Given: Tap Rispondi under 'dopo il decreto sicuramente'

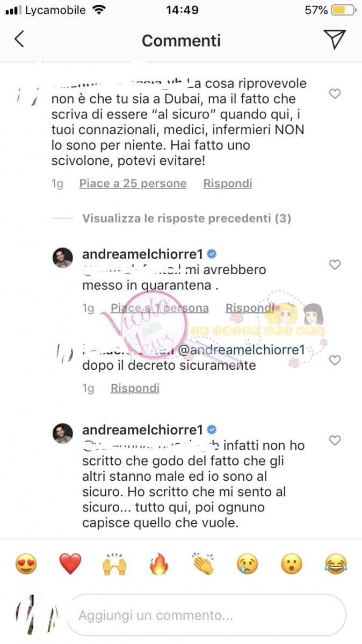Looking at the screenshot, I should pos(135,388).
